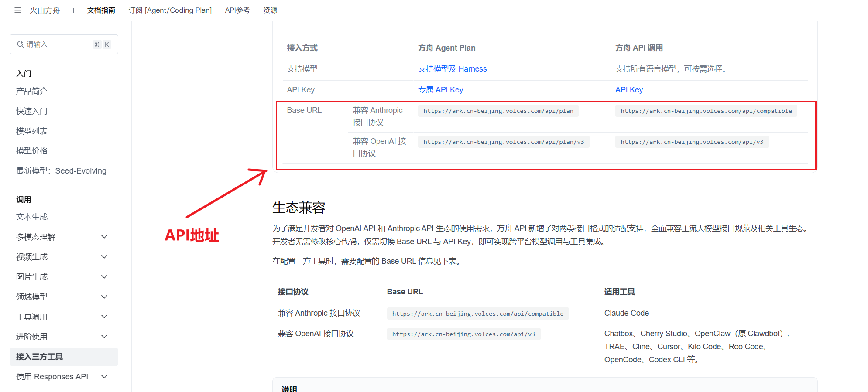Open the 资源 tab
Image resolution: width=868 pixels, height=392 pixels.
(x=270, y=10)
